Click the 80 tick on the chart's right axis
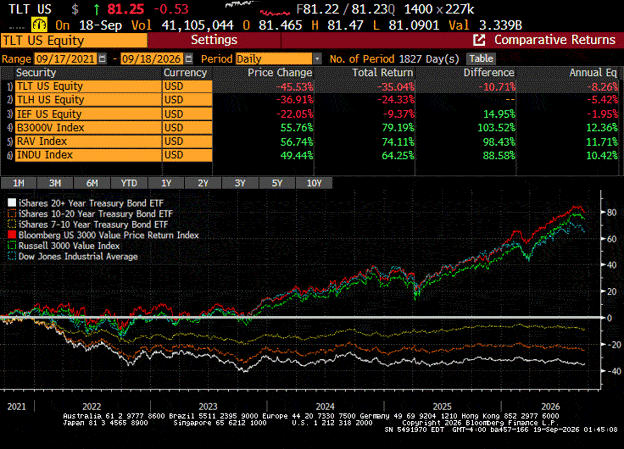 (x=612, y=212)
